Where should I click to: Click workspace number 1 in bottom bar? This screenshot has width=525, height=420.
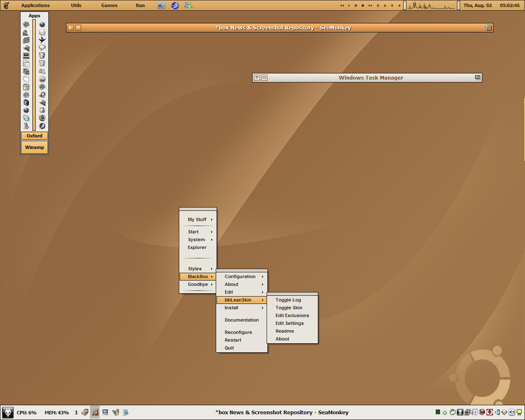pyautogui.click(x=76, y=413)
